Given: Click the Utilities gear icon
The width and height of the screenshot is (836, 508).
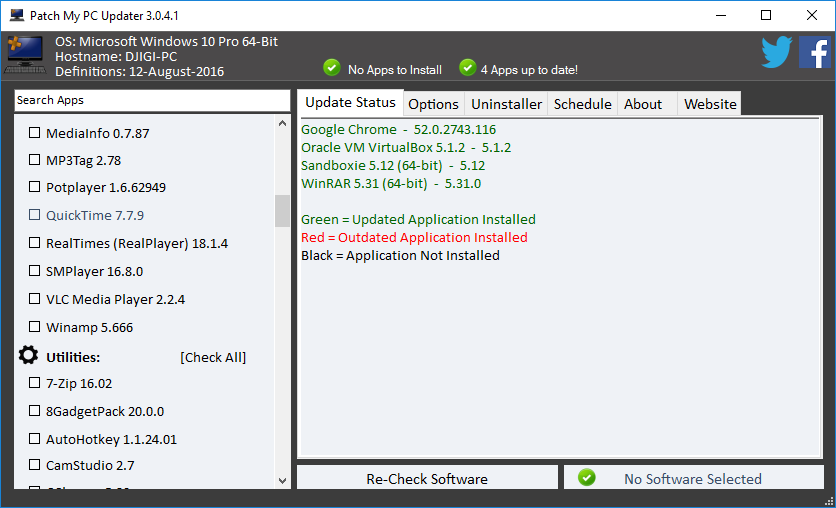Looking at the screenshot, I should (x=28, y=356).
